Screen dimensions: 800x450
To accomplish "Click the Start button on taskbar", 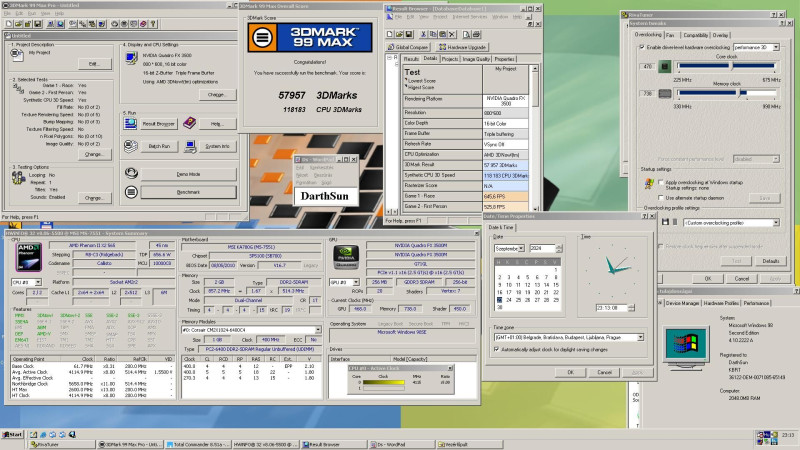I will coord(12,435).
